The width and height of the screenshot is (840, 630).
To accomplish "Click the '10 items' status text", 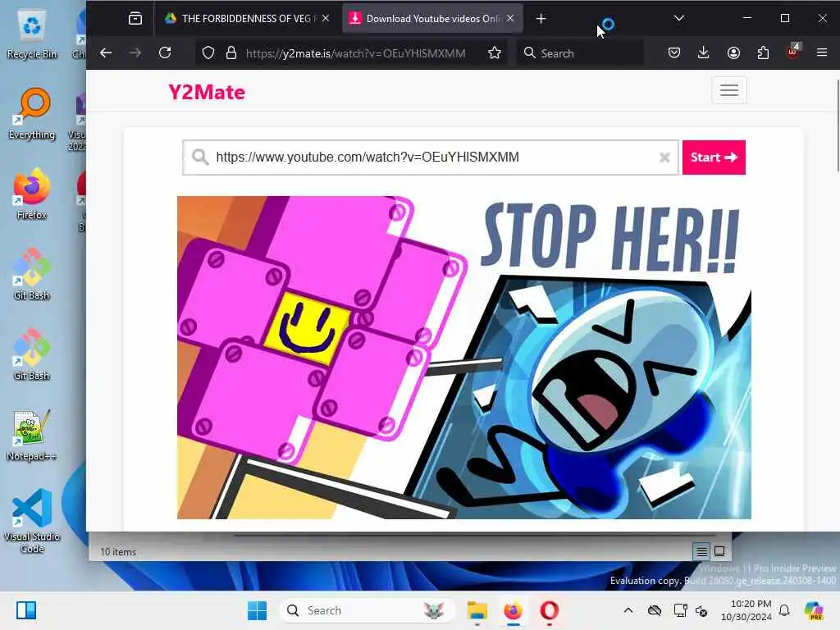I will pyautogui.click(x=118, y=552).
